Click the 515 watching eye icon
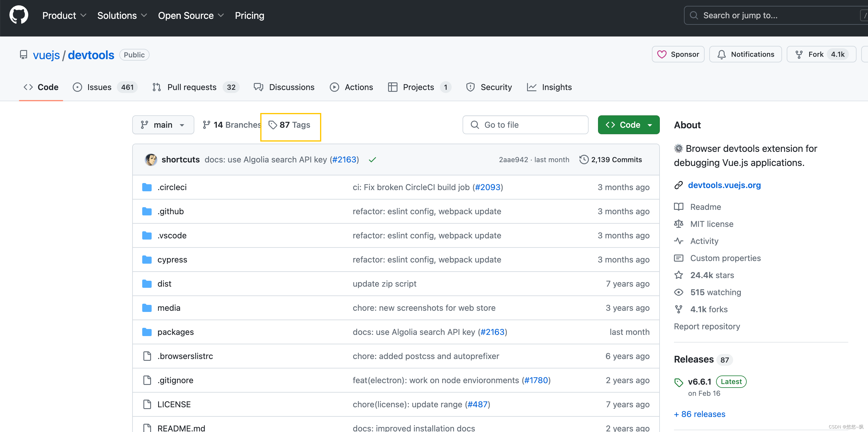Screen dimensions: 868x432 click(679, 292)
